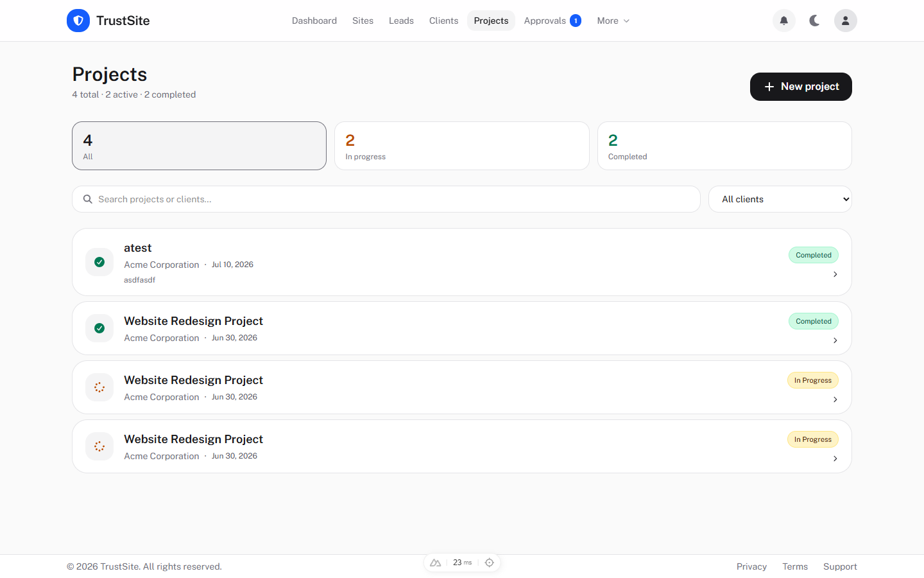Click the TrustSite brand name
The height and width of the screenshot is (578, 924).
pos(123,21)
